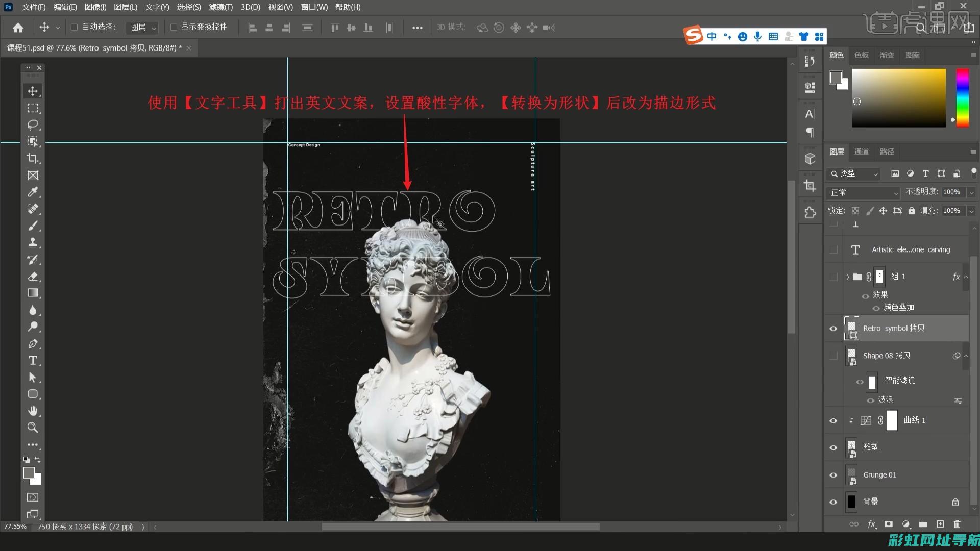The width and height of the screenshot is (980, 551).
Task: Collapse Shape 08 拷贝 smart filters
Action: click(x=966, y=356)
